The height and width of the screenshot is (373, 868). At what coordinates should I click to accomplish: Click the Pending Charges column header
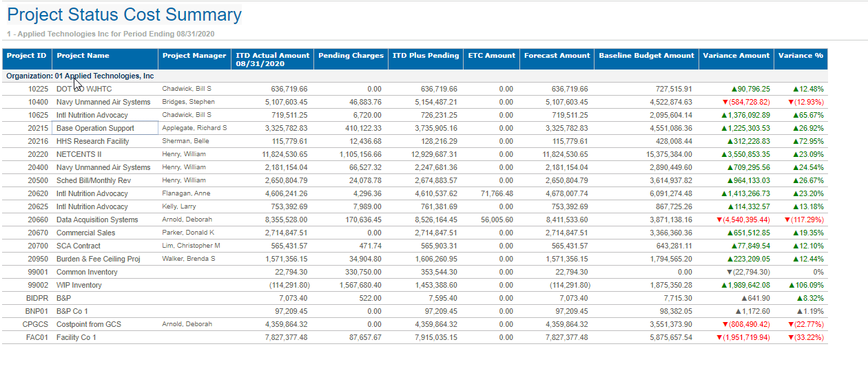(x=351, y=56)
